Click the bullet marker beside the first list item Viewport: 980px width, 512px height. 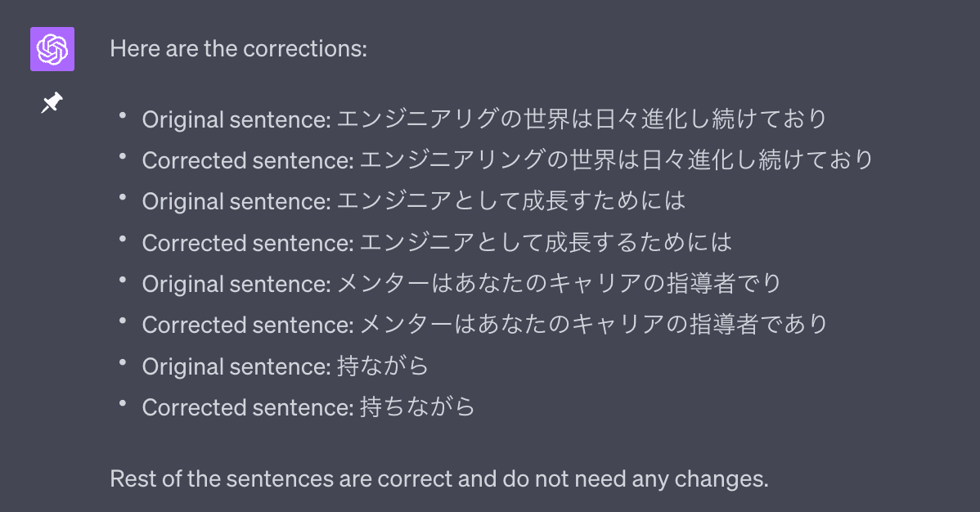[x=123, y=115]
